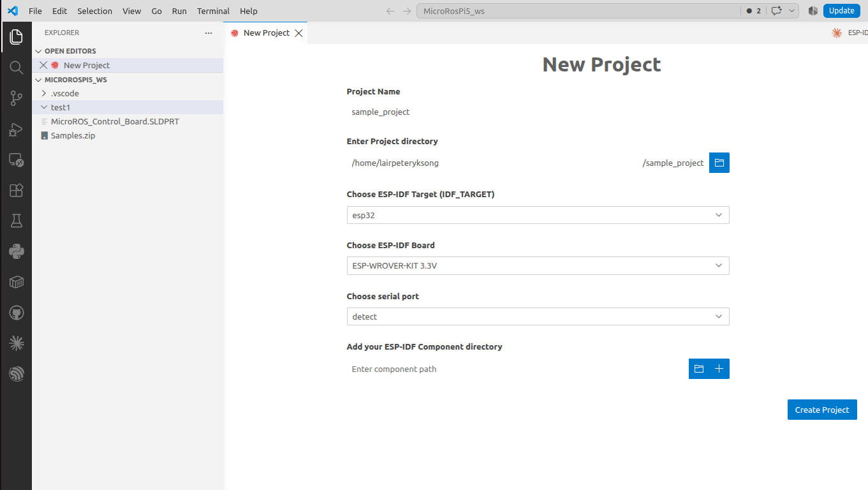The height and width of the screenshot is (490, 868).
Task: Open the Containers view in activity bar
Action: (x=16, y=282)
